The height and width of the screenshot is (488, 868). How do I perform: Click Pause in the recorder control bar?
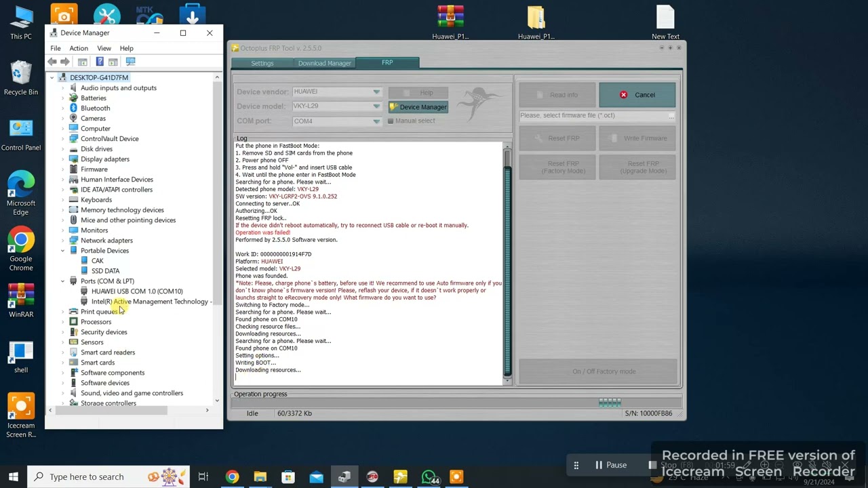coord(611,465)
